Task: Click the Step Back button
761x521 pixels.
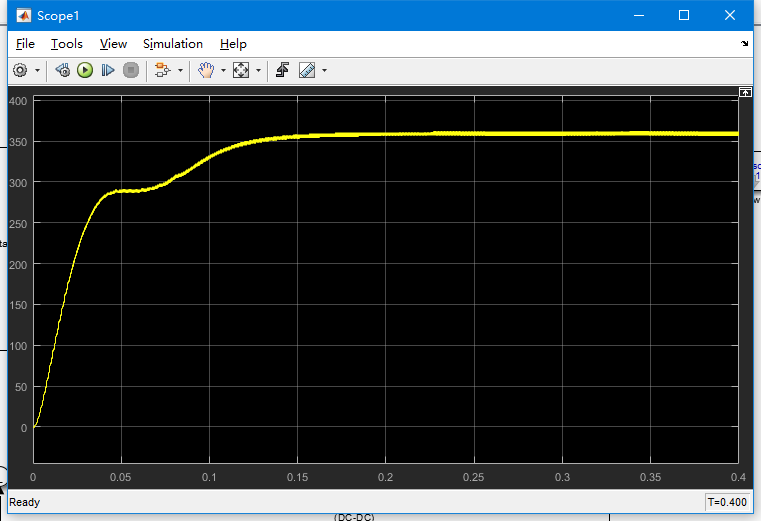Action: (x=62, y=71)
